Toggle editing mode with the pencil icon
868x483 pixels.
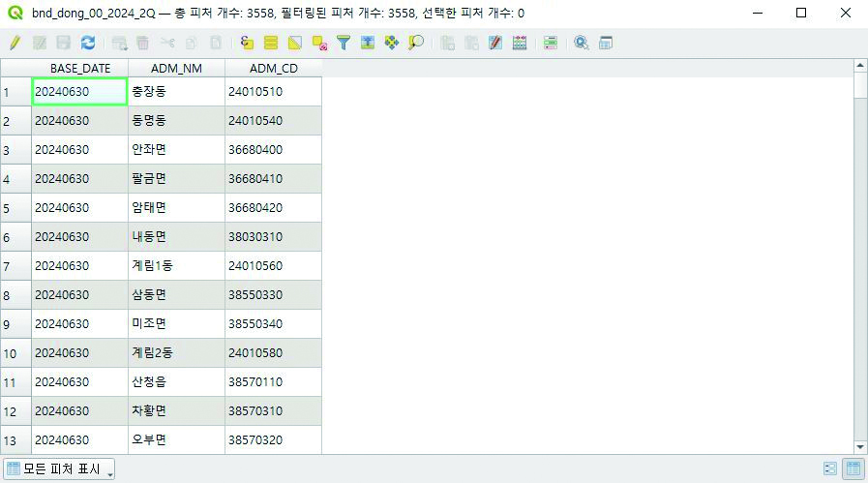click(x=15, y=43)
